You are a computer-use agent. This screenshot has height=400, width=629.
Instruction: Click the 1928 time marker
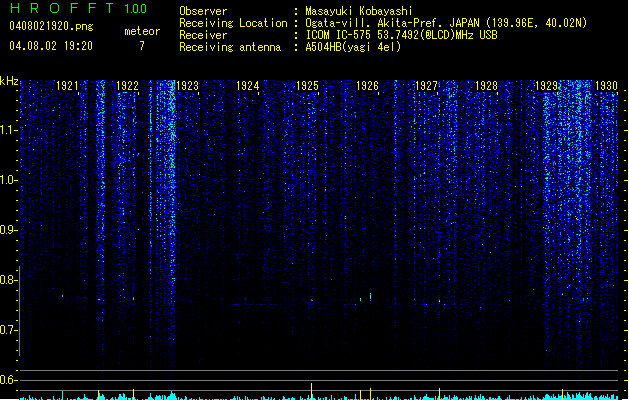486,85
